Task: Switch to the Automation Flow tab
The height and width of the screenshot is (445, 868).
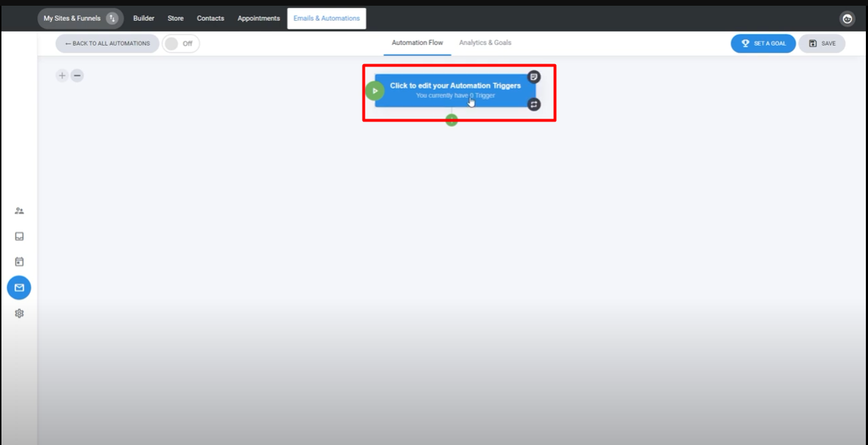Action: click(x=417, y=43)
